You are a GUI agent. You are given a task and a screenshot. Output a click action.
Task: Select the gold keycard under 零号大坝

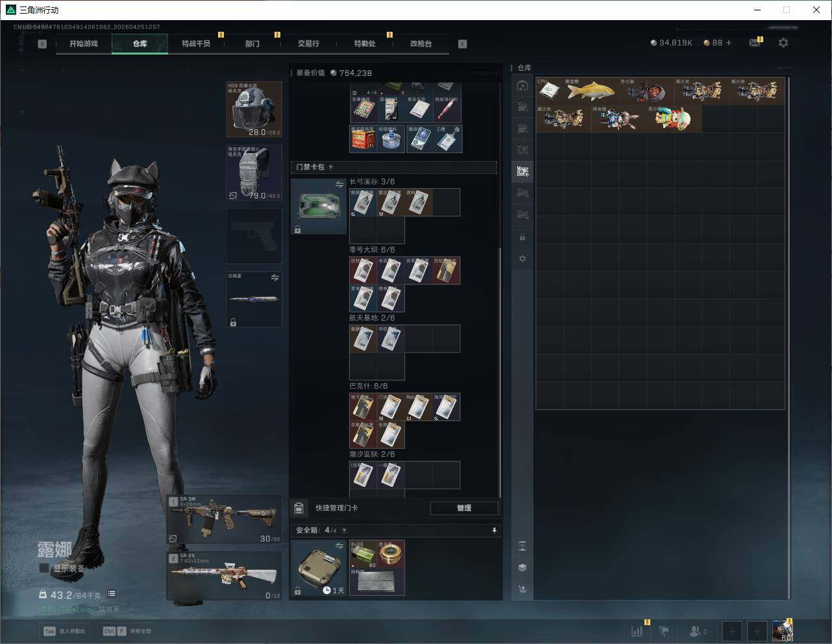447,271
